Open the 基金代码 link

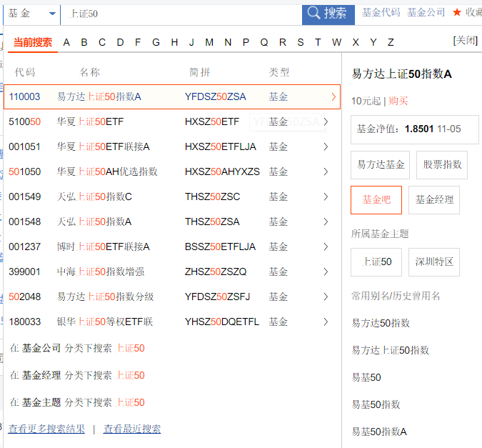click(381, 12)
